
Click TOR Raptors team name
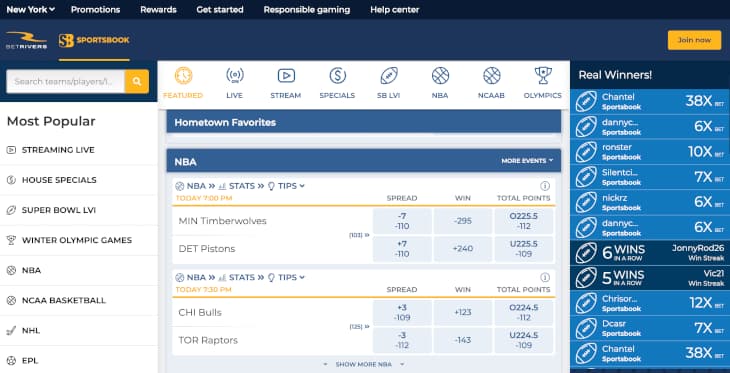208,340
